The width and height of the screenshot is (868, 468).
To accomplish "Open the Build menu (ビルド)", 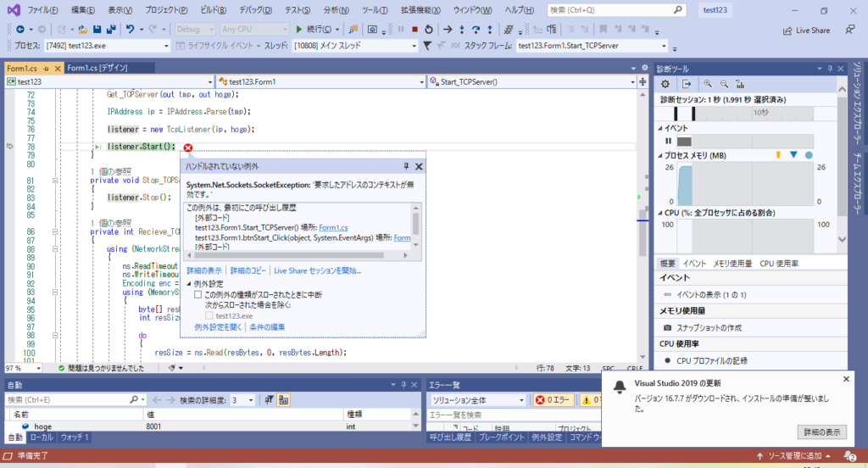I will coord(213,10).
